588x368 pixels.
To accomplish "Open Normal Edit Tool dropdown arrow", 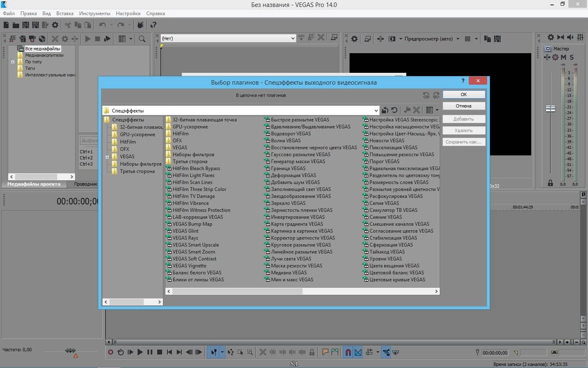I will (x=222, y=352).
